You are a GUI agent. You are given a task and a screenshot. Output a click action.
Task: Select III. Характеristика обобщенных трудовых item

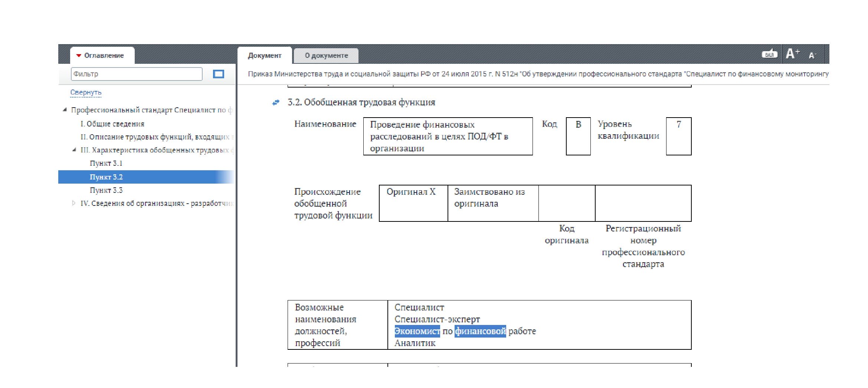coord(157,150)
